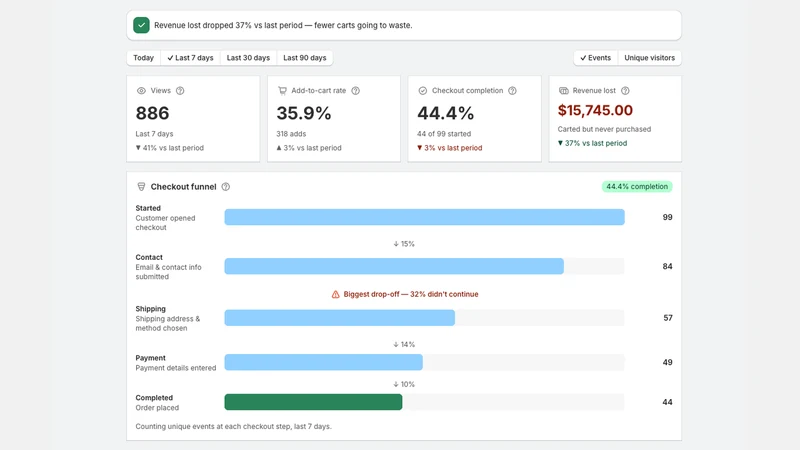Click the green checkmark banner icon

(x=141, y=25)
